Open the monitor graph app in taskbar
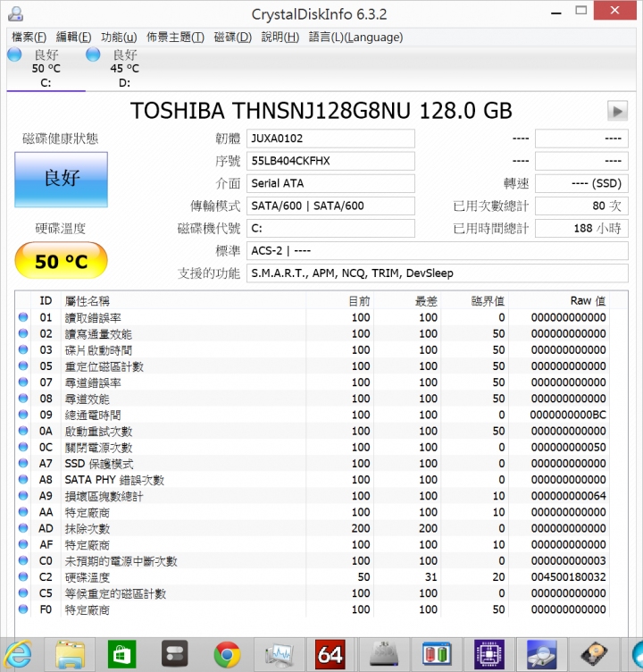The width and height of the screenshot is (643, 672). [x=280, y=654]
